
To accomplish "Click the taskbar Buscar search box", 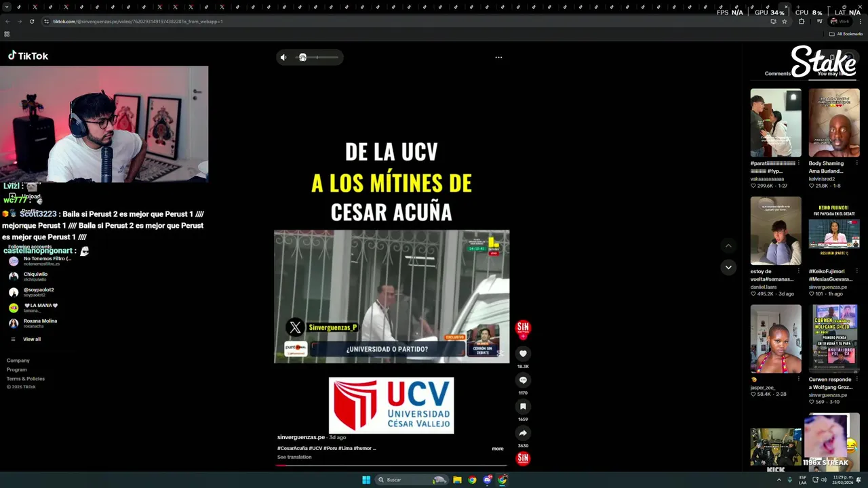I will coord(412,480).
